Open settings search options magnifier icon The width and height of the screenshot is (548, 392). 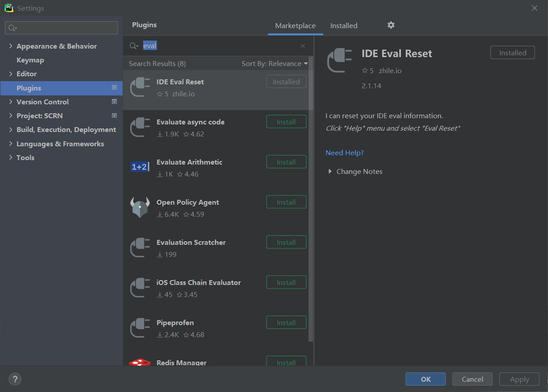tap(12, 28)
